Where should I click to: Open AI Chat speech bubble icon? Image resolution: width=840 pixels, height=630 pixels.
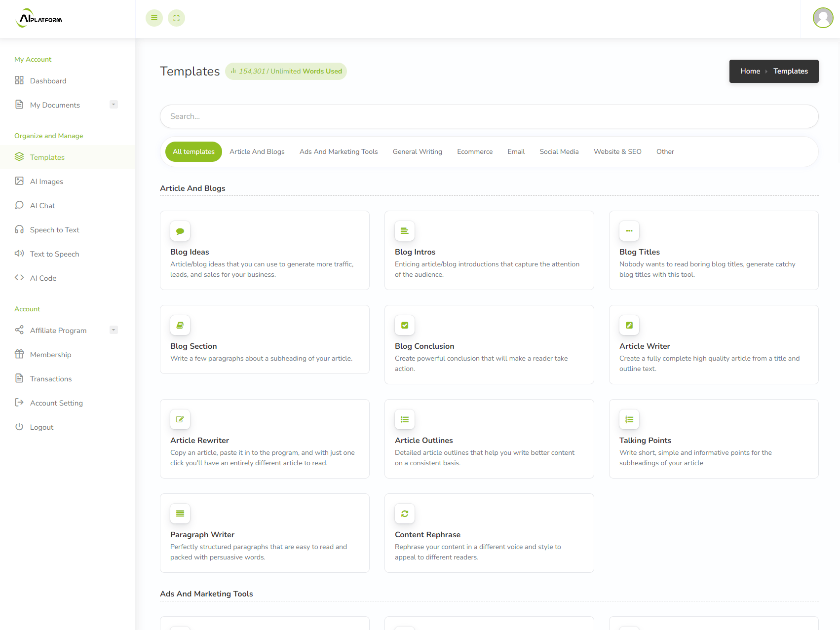19,205
